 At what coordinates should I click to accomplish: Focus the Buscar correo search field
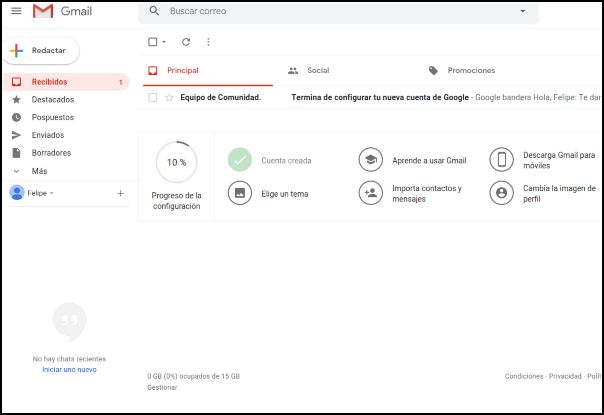[x=338, y=11]
